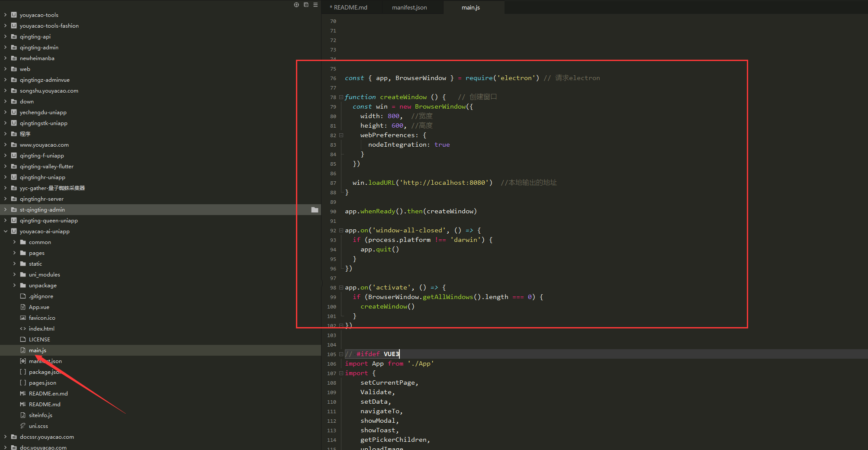Click 'electron' string in the require call
Viewport: 868px width, 450px height.
516,78
